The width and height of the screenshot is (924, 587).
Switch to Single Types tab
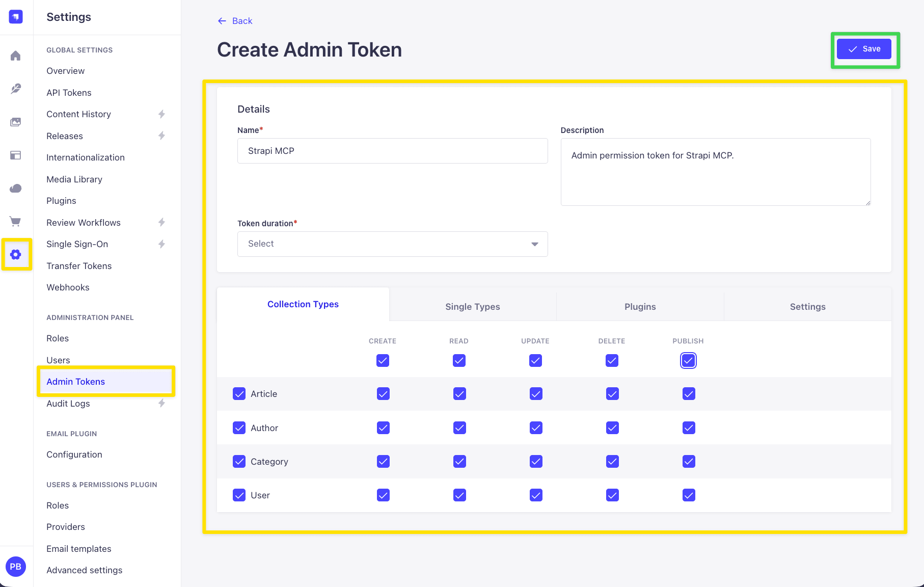click(x=473, y=307)
